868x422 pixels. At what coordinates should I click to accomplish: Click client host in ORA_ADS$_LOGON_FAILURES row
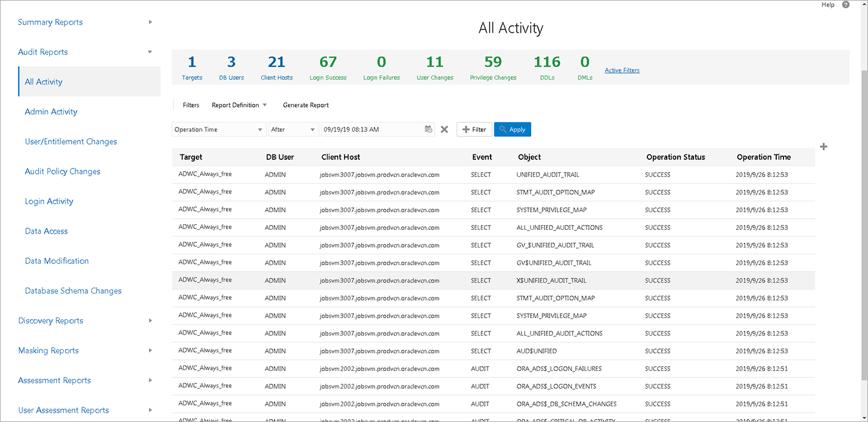(x=379, y=368)
